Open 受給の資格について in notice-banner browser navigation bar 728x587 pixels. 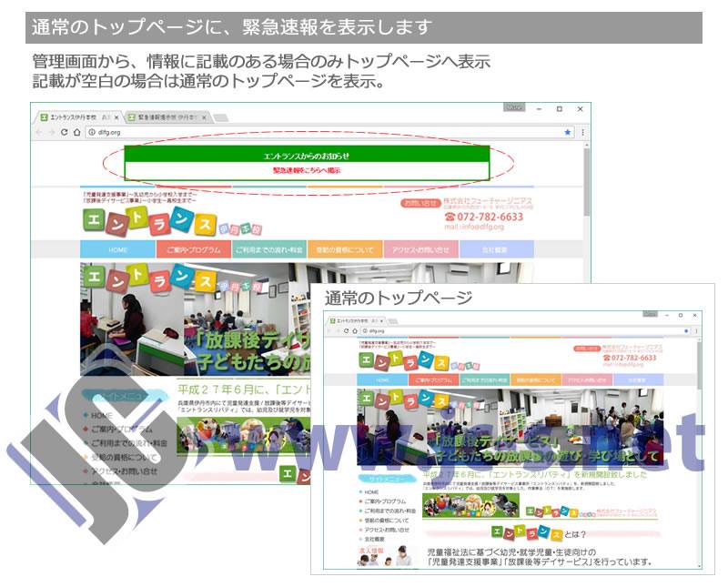tap(345, 249)
